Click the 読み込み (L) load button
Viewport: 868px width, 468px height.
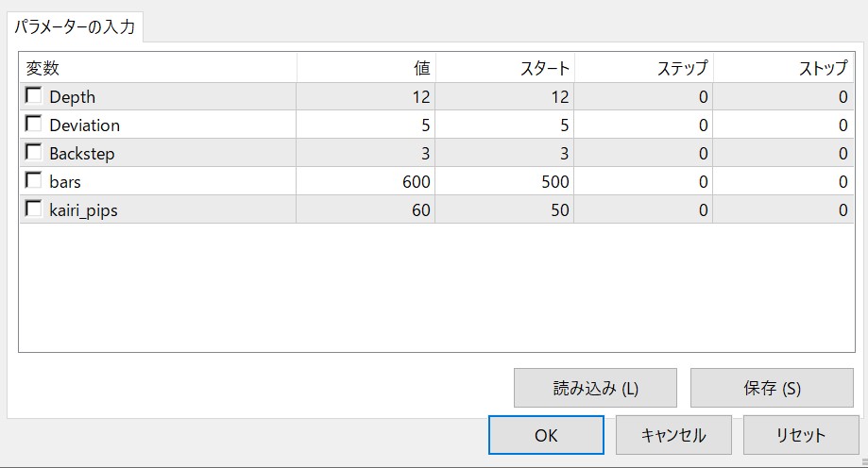(x=595, y=388)
